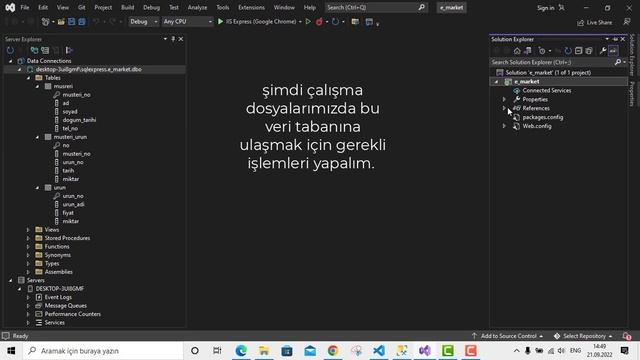This screenshot has width=640, height=360.
Task: Collapse the Data Connections node
Action: [x=11, y=61]
